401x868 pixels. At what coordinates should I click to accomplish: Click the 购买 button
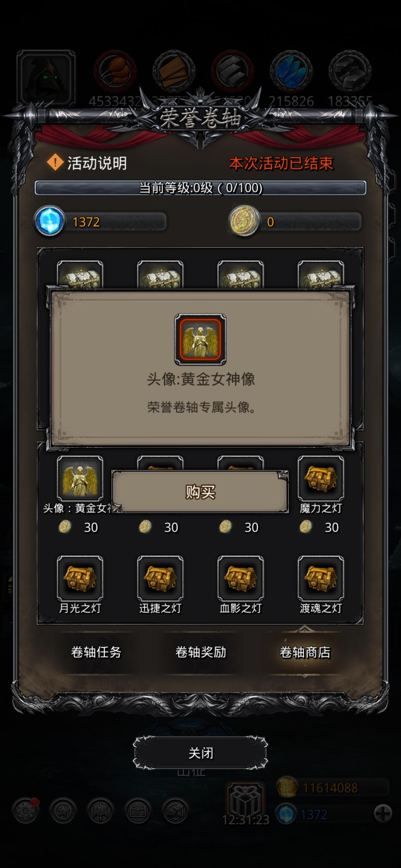click(200, 492)
